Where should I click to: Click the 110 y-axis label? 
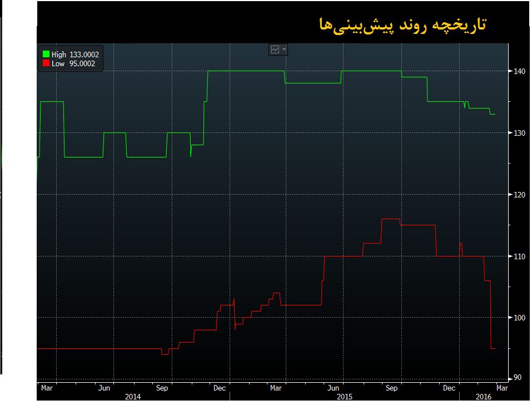tap(519, 256)
